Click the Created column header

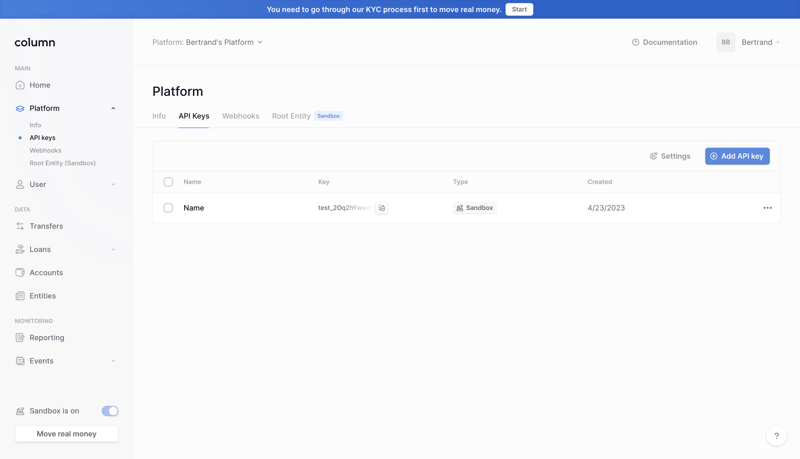click(x=599, y=182)
